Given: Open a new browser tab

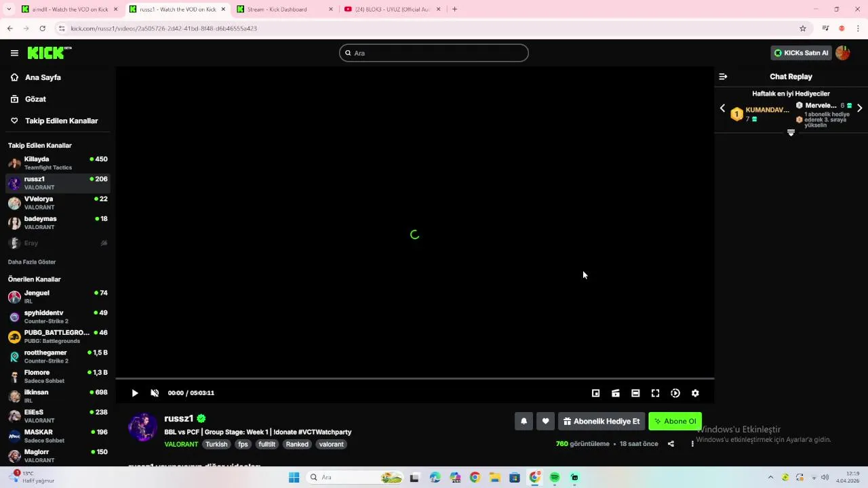Looking at the screenshot, I should click(x=454, y=9).
